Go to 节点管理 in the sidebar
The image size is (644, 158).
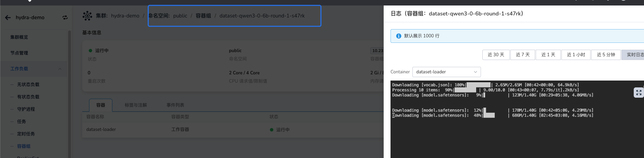click(19, 53)
